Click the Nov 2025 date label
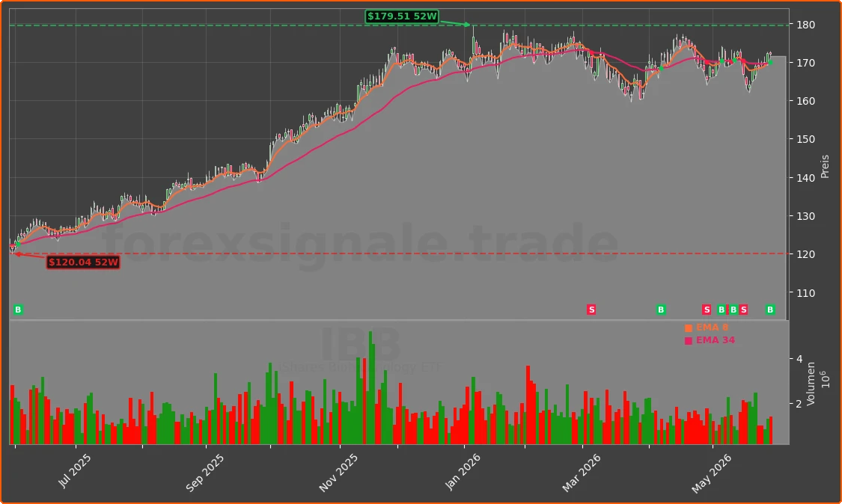Screen dimensions: 842x504 click(338, 473)
